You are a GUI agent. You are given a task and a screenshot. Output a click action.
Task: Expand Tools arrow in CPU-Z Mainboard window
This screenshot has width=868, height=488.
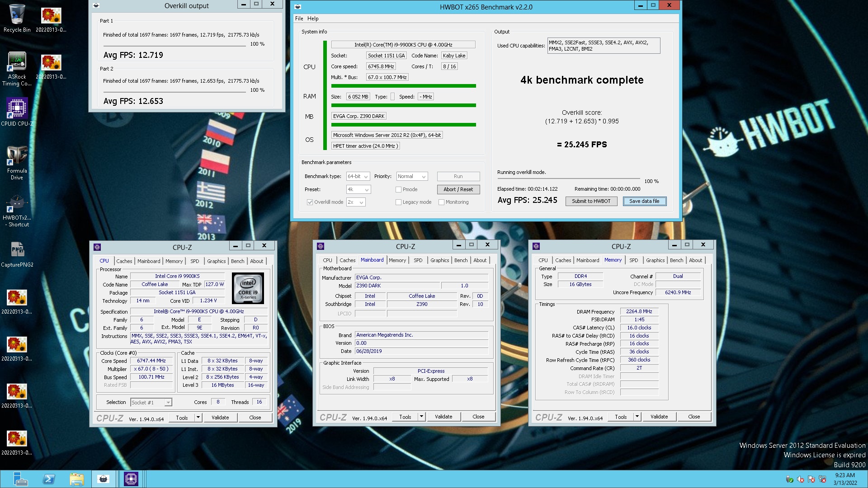click(421, 417)
